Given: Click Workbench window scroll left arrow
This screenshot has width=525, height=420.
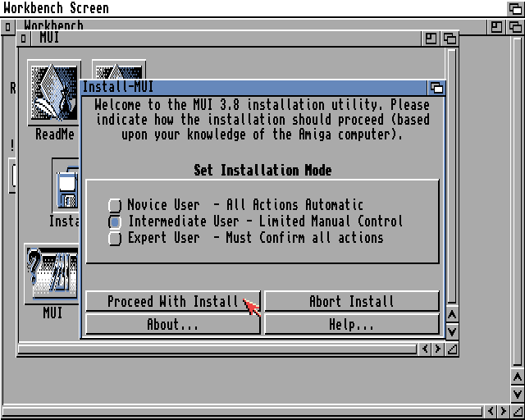Looking at the screenshot, I should [x=491, y=411].
